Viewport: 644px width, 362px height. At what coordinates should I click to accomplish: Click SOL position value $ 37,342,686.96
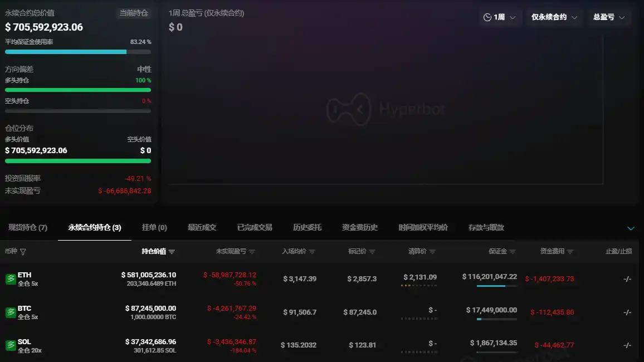click(151, 341)
